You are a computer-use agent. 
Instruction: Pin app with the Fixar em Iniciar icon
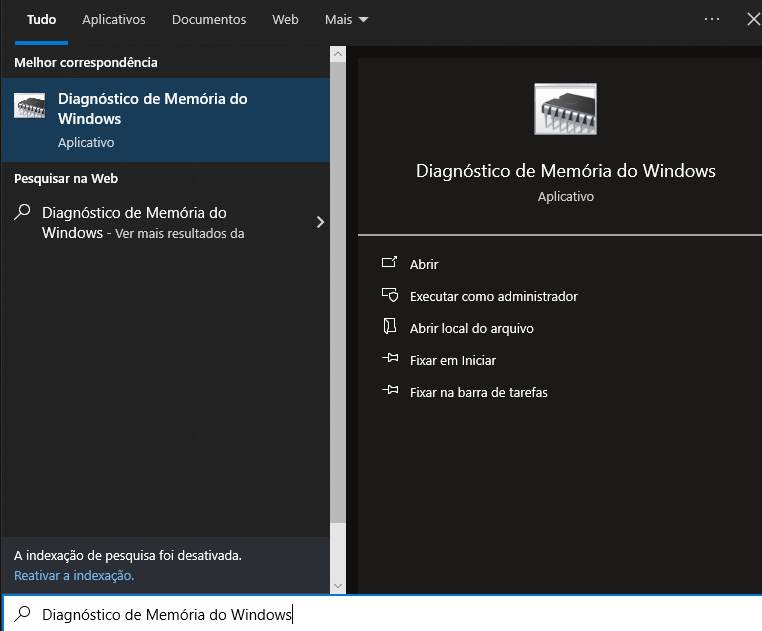point(390,360)
